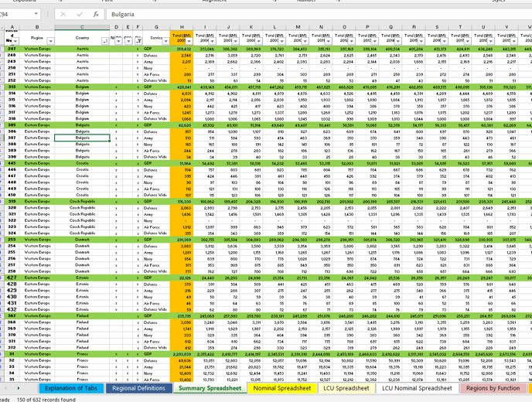Open the column E filter dropdown
532x402 pixels.
point(128,42)
